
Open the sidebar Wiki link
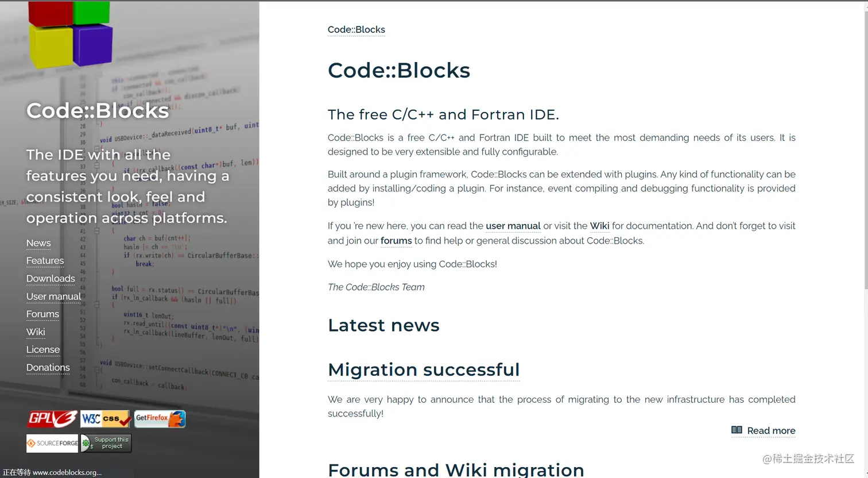[x=36, y=332]
